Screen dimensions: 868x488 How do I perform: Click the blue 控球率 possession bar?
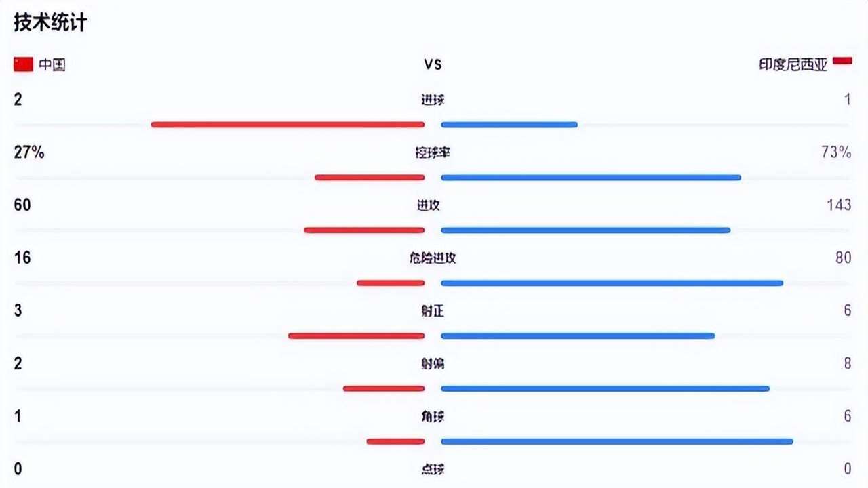click(x=591, y=178)
